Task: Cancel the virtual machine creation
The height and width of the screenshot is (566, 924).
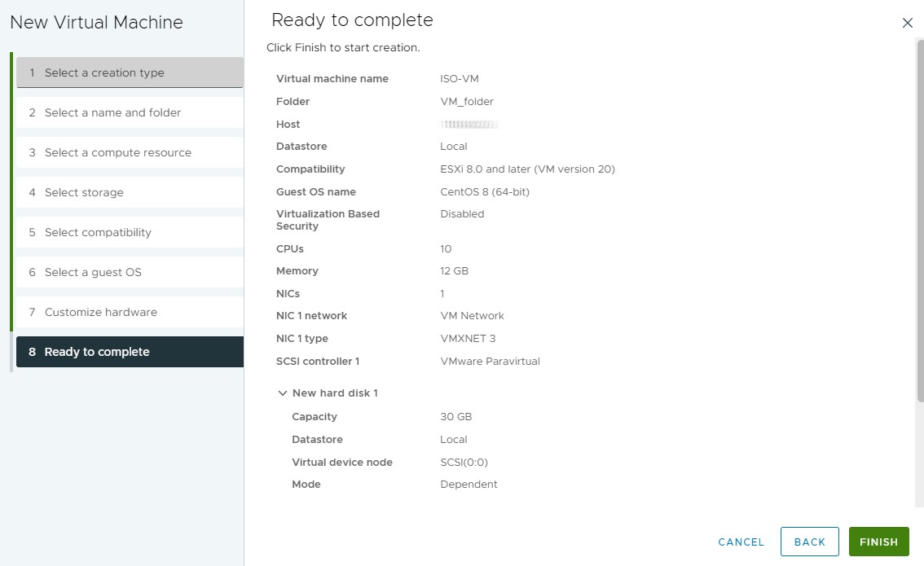Action: pyautogui.click(x=741, y=542)
